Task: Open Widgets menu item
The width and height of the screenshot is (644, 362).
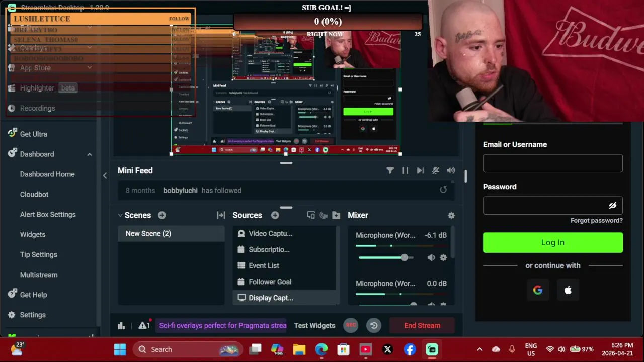Action: click(x=33, y=234)
